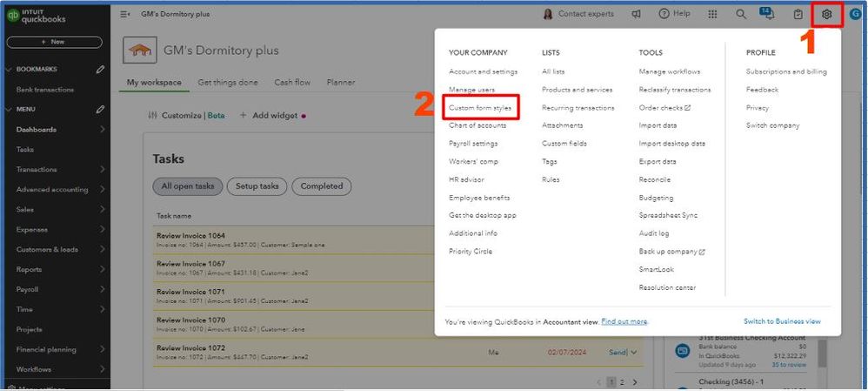Viewport: 868px width, 391px height.
Task: Click the search magnifier icon
Action: (741, 15)
